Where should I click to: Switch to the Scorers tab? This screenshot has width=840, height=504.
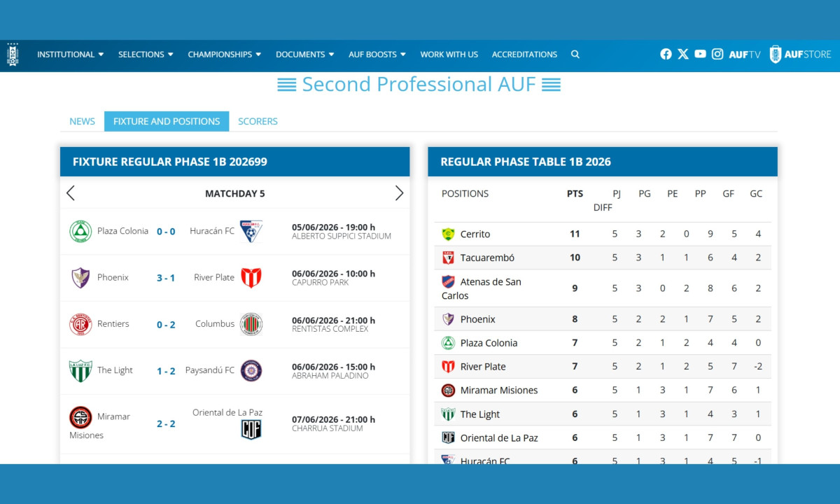258,121
